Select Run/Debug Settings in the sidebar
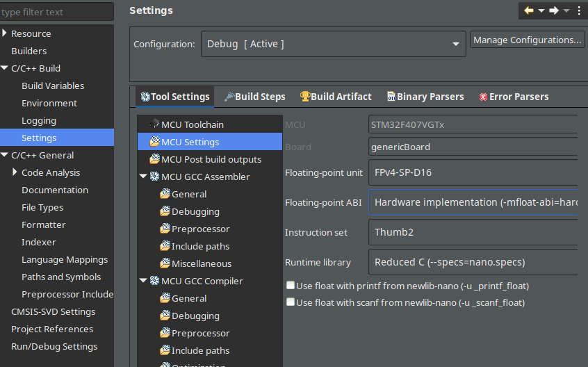 pyautogui.click(x=54, y=346)
